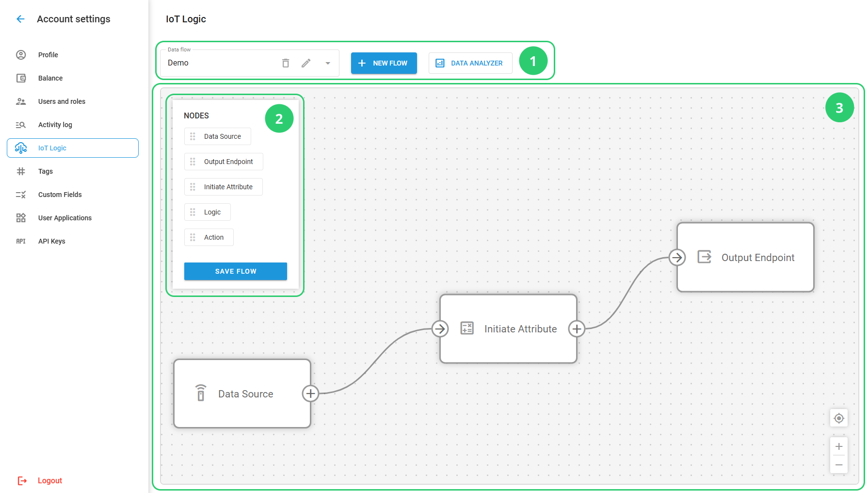Recenter the canvas with the target icon
The image size is (868, 493).
click(839, 418)
